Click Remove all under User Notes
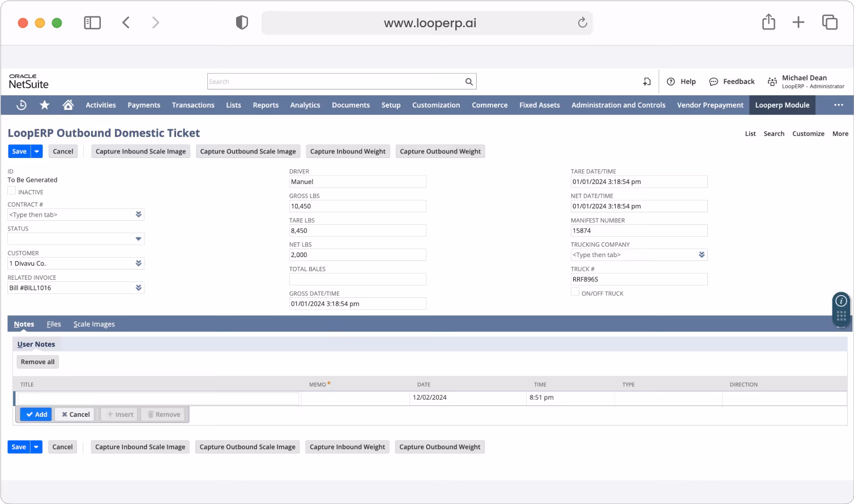This screenshot has width=854, height=504. [x=37, y=362]
